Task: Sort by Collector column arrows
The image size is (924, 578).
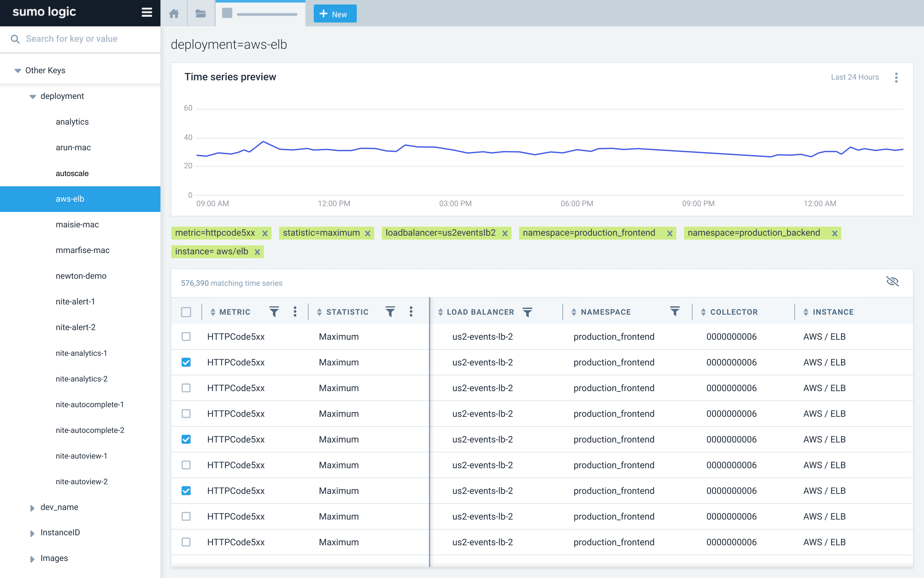Action: (703, 312)
